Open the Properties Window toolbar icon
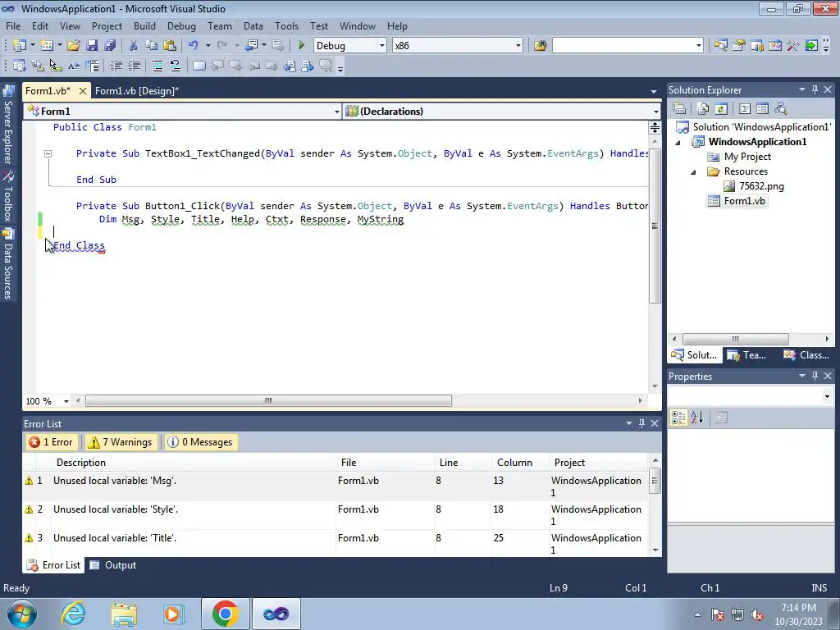 (739, 46)
